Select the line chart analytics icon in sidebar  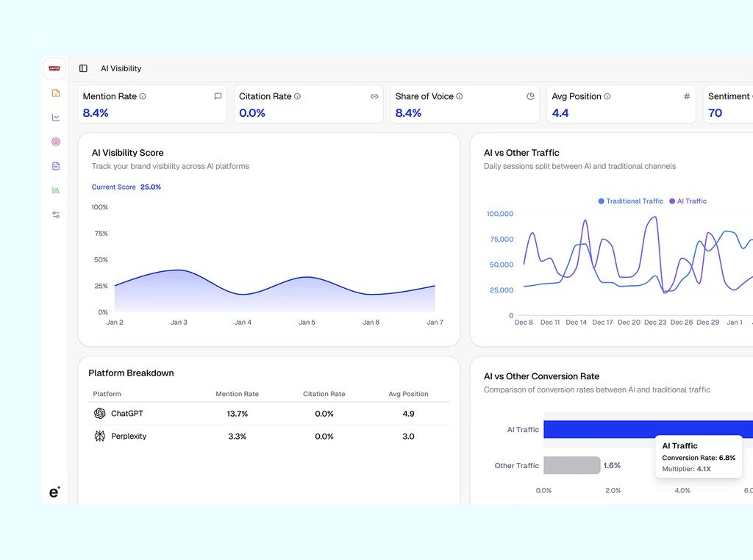55,117
